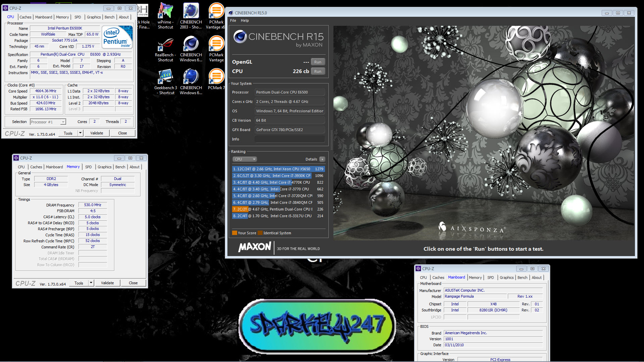Click CINEBENCH window title bar icon
The width and height of the screenshot is (644, 362).
click(230, 13)
